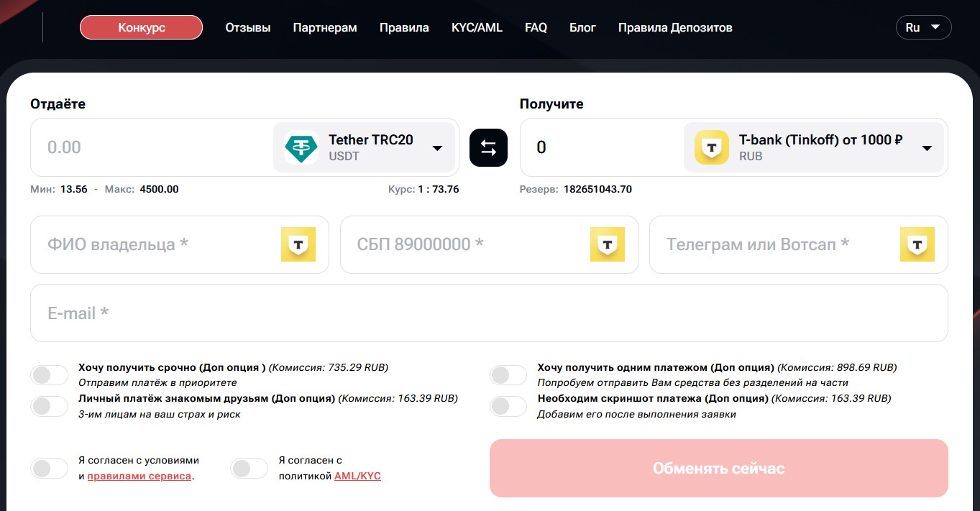This screenshot has height=511, width=980.
Task: Open the FAQ page
Action: [x=536, y=28]
